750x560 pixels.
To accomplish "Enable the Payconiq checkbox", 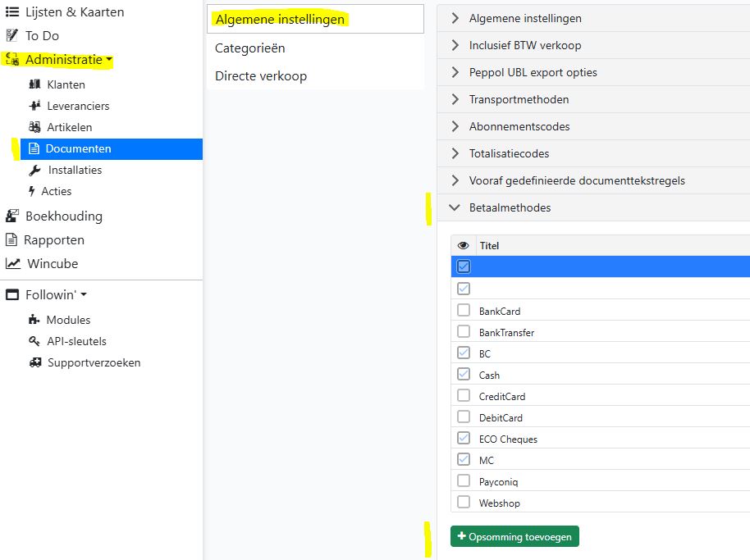I will click(x=464, y=480).
